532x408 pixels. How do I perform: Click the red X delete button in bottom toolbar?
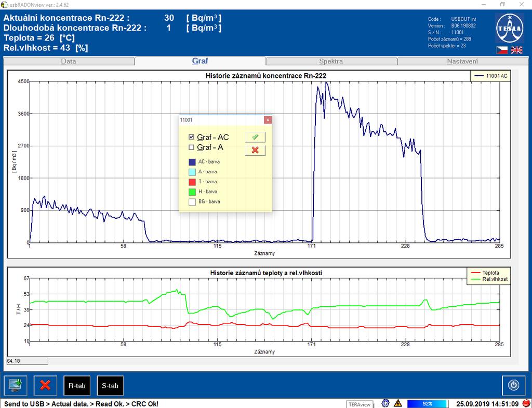(45, 385)
